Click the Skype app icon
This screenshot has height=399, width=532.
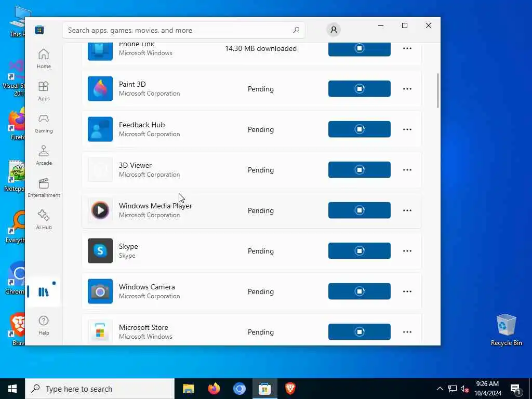click(x=100, y=251)
